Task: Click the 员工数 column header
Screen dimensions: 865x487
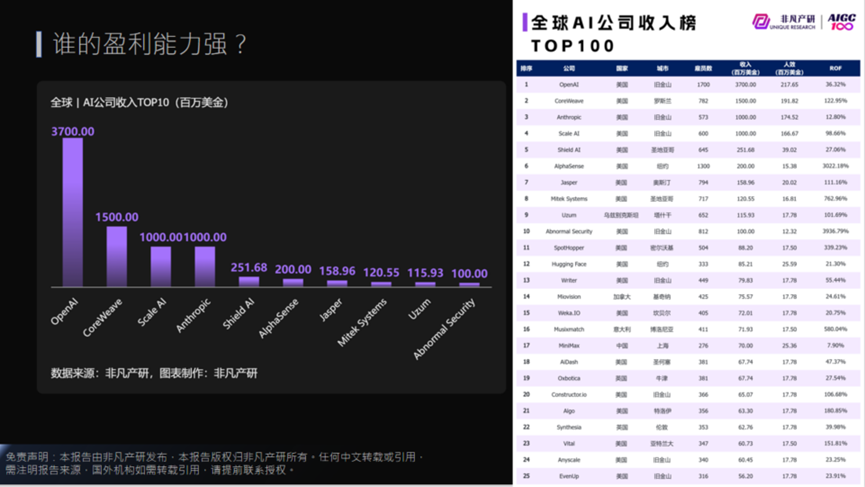Action: 703,69
